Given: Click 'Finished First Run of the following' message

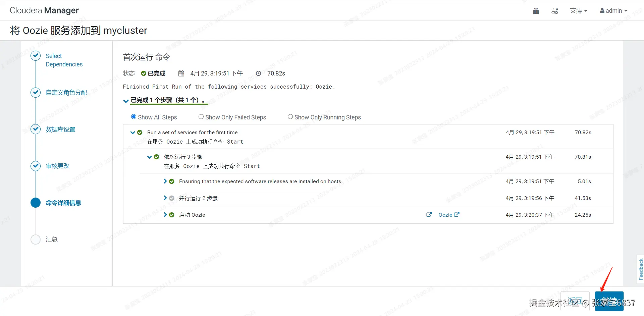Looking at the screenshot, I should click(229, 87).
